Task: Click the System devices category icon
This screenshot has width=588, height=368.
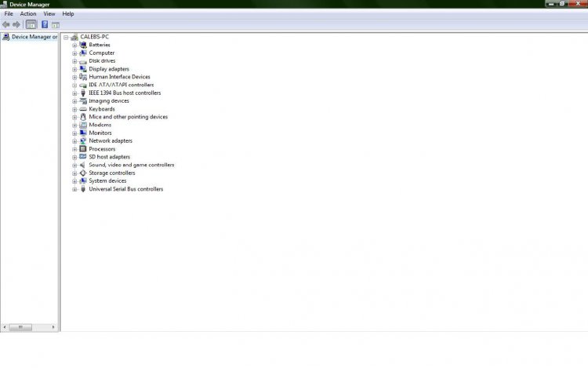Action: pos(83,180)
